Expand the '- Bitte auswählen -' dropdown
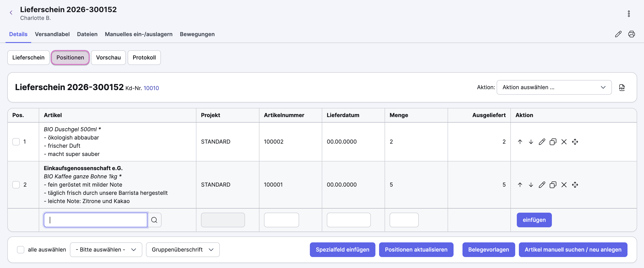 coord(106,250)
